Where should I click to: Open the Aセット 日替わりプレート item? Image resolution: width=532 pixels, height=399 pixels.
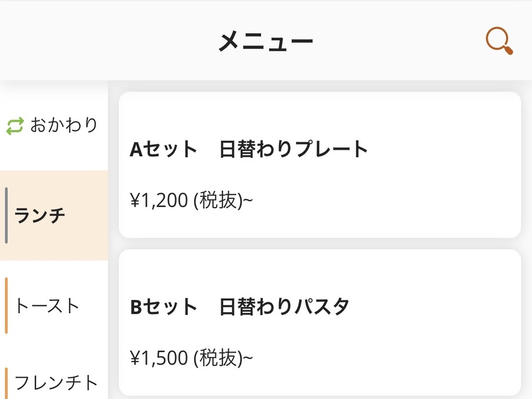coord(319,164)
